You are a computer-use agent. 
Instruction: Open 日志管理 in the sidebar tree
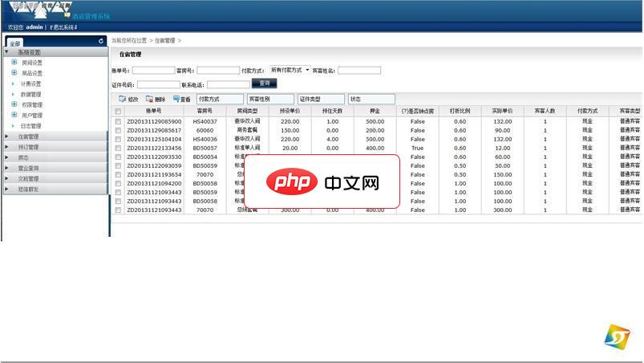pyautogui.click(x=31, y=126)
